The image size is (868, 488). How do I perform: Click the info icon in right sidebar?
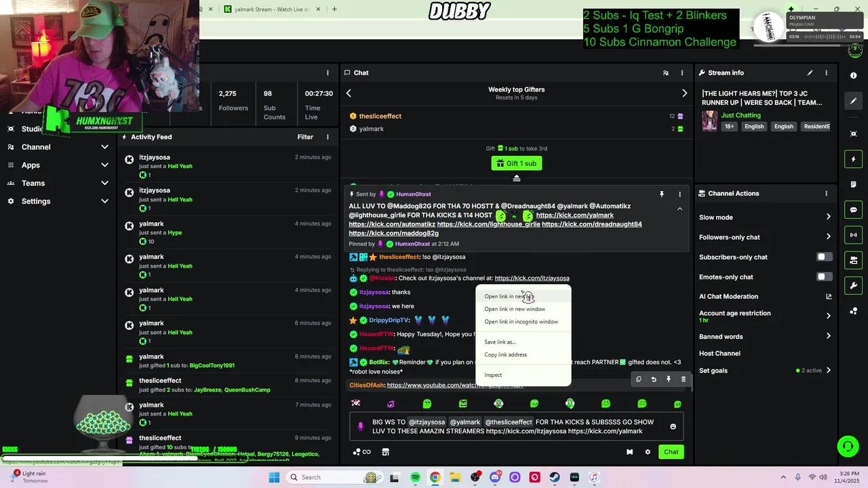coord(854,76)
